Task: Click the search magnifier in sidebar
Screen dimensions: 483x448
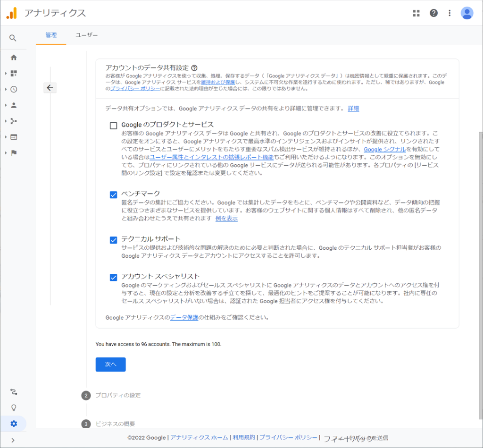Action: (x=13, y=38)
